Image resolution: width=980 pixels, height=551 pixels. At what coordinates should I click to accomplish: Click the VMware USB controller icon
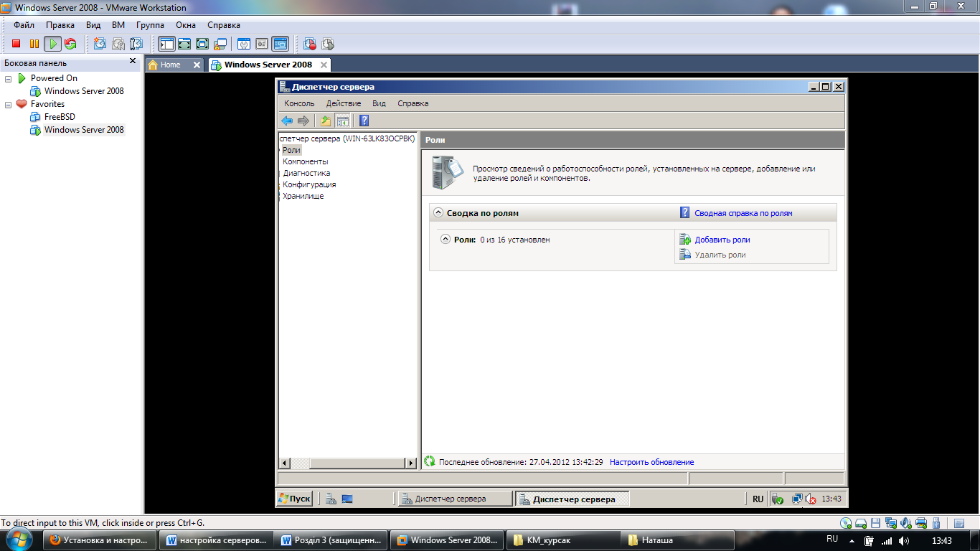(937, 523)
